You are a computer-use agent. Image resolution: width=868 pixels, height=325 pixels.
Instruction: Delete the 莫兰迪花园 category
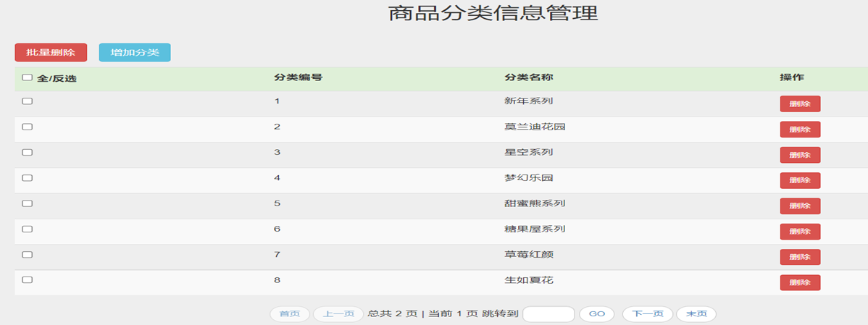pyautogui.click(x=800, y=130)
